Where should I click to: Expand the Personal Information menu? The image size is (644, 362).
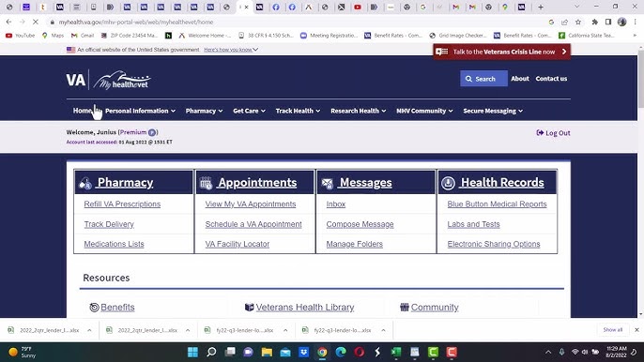[140, 111]
